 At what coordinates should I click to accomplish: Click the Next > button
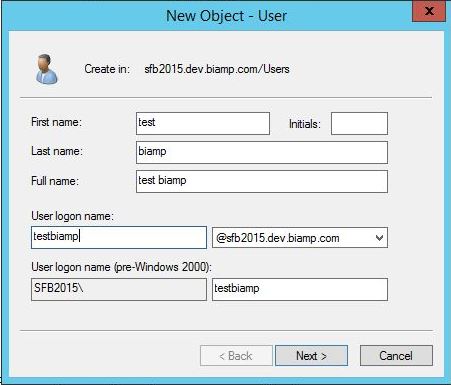point(311,356)
